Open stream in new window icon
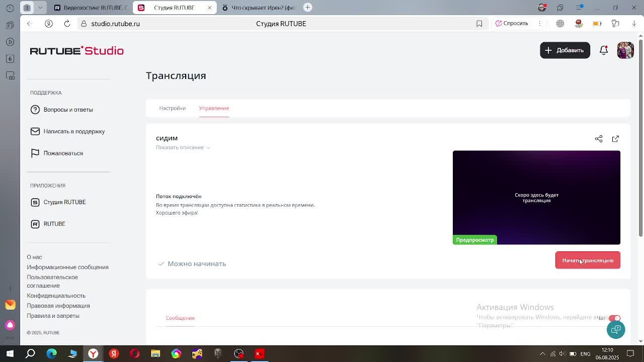 coord(615,139)
